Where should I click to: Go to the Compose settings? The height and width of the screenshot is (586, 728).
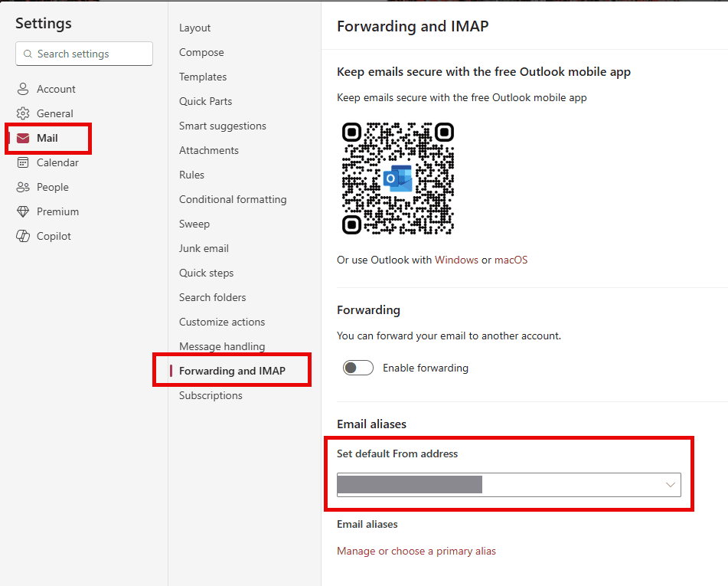point(201,53)
